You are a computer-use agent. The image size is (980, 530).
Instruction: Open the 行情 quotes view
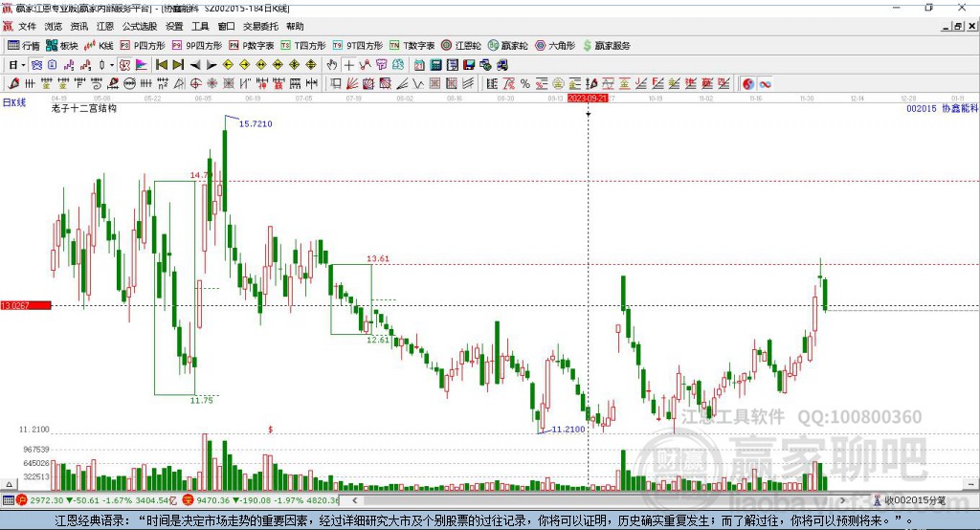tap(24, 46)
